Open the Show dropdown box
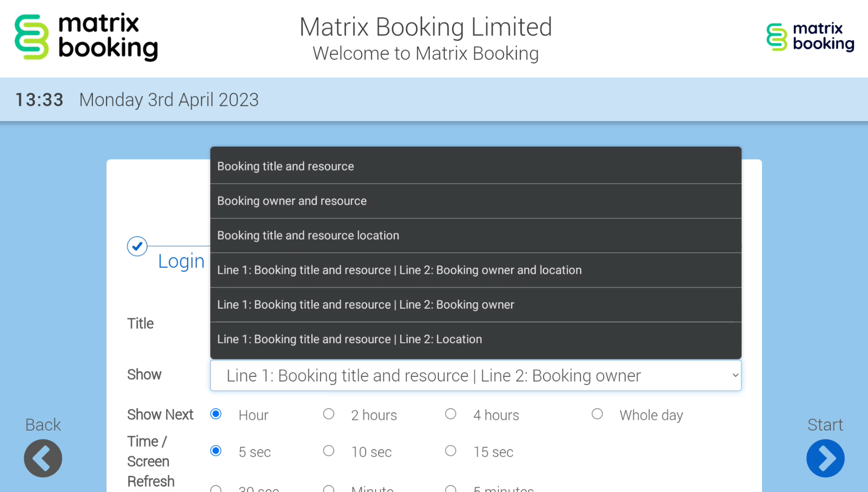The width and height of the screenshot is (868, 492). 475,376
